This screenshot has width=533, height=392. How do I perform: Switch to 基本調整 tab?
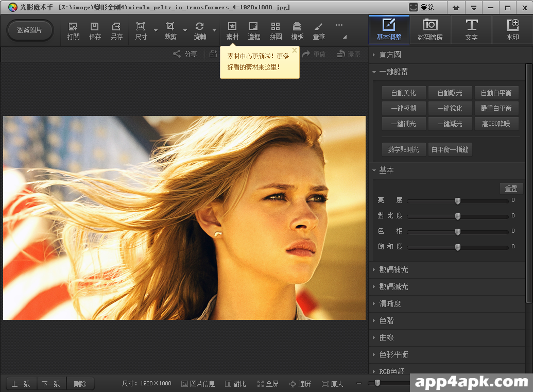[389, 30]
